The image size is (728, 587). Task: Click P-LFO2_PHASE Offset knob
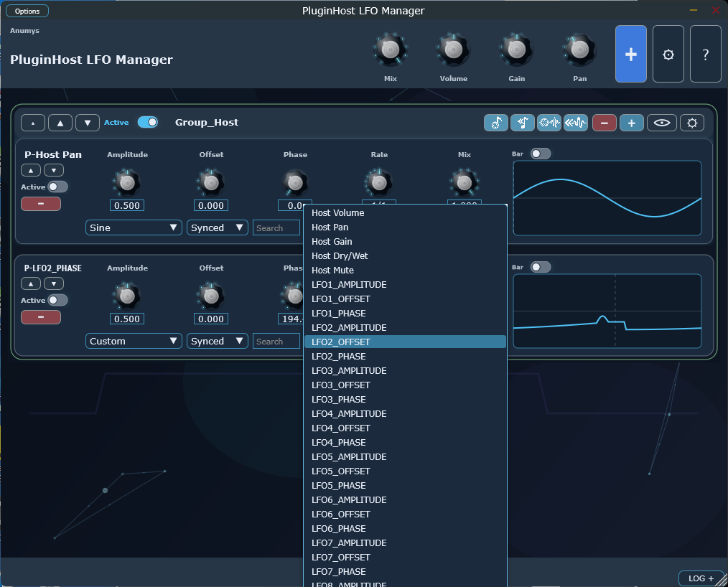[211, 296]
